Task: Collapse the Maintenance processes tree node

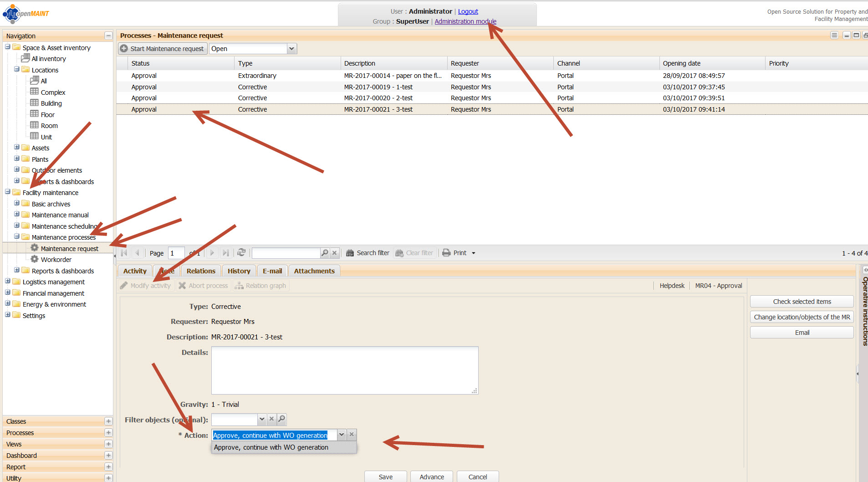Action: 17,237
